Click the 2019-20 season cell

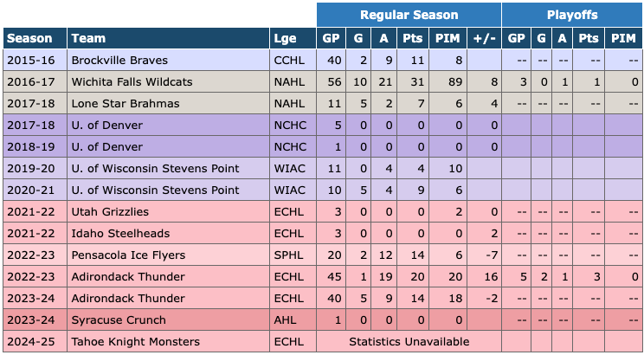30,169
